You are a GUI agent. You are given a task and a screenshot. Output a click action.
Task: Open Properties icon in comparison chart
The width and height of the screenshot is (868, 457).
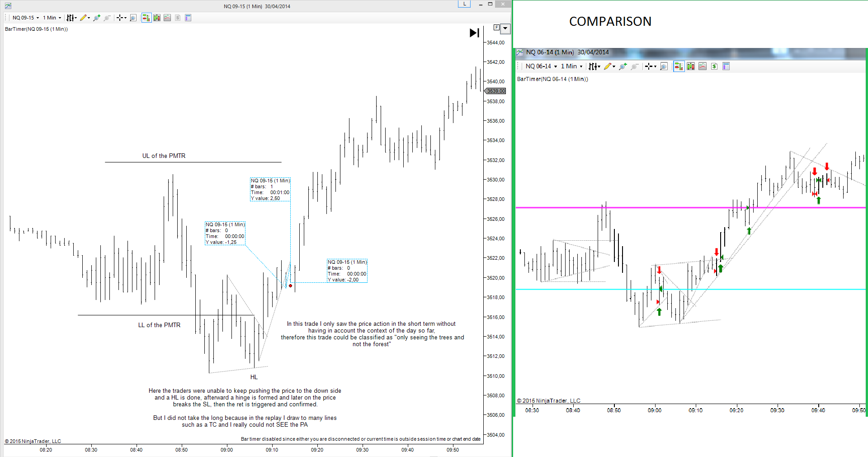[726, 66]
